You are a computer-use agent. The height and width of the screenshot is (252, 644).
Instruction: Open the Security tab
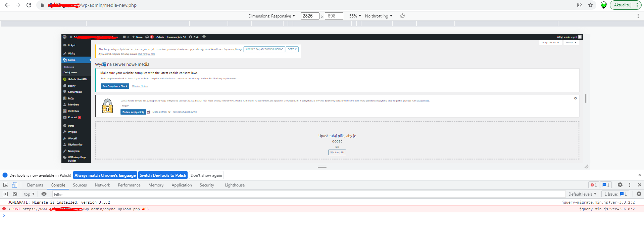pyautogui.click(x=207, y=185)
